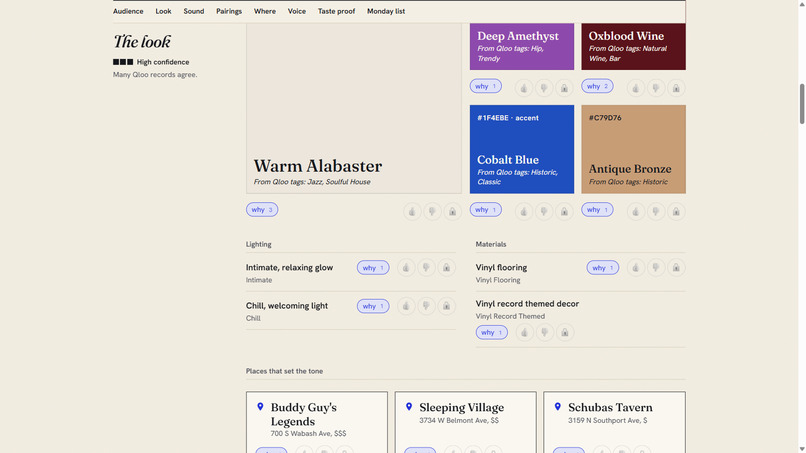Thumbs up Antique Bronze color
The width and height of the screenshot is (806, 453).
point(636,211)
